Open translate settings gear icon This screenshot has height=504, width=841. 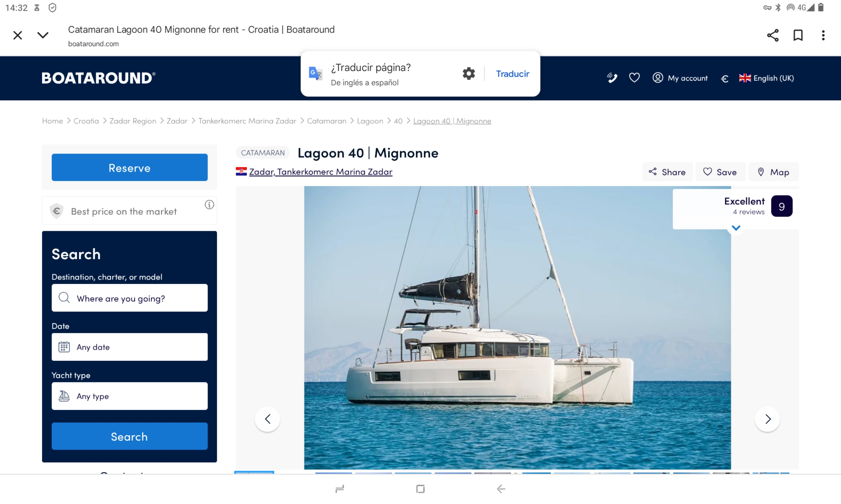[468, 73]
